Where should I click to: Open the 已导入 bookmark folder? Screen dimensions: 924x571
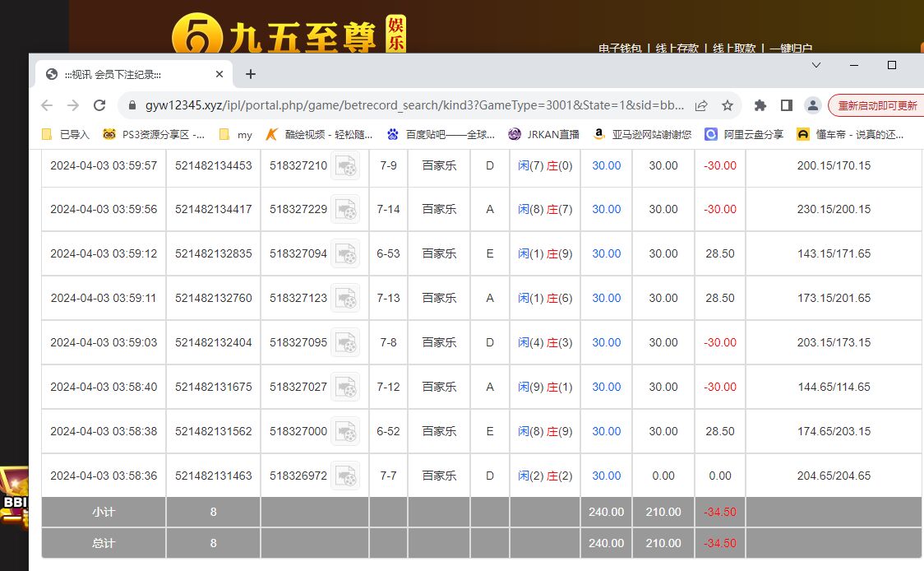tap(66, 134)
